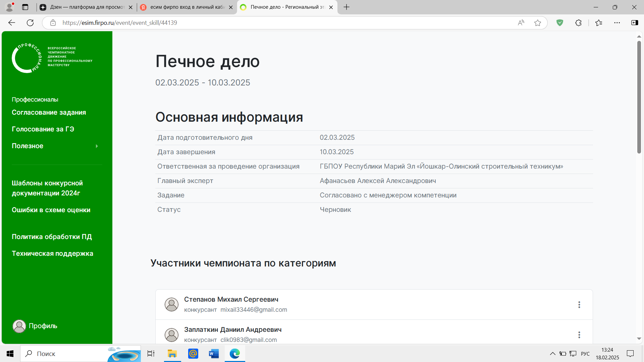Open browser Settings and more menu
This screenshot has height=362, width=644.
617,22
